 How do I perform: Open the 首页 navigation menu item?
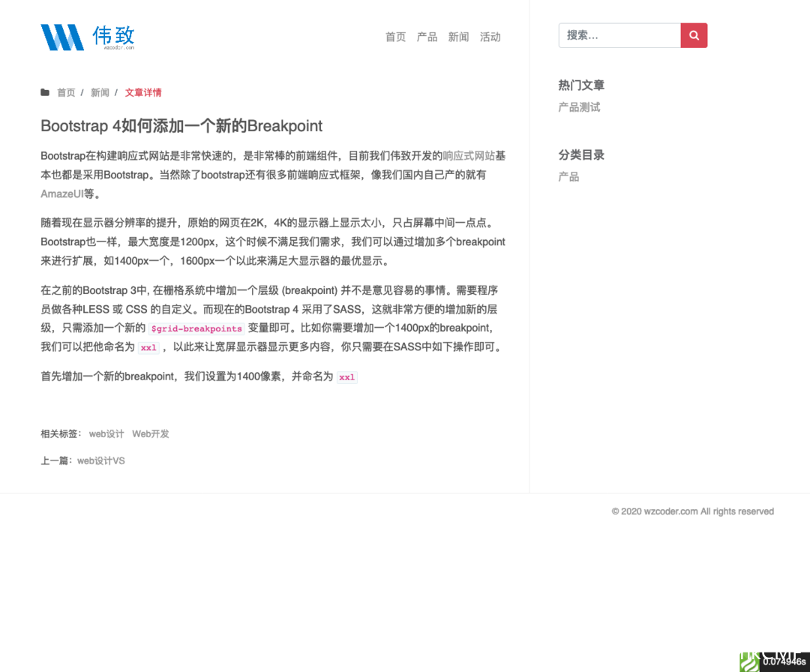[x=396, y=37]
